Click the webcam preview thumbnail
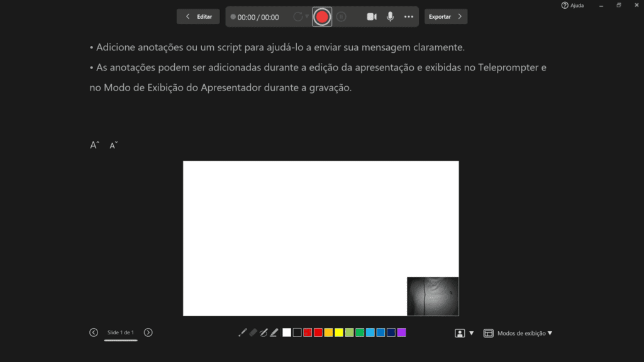Image resolution: width=644 pixels, height=362 pixels. click(433, 297)
